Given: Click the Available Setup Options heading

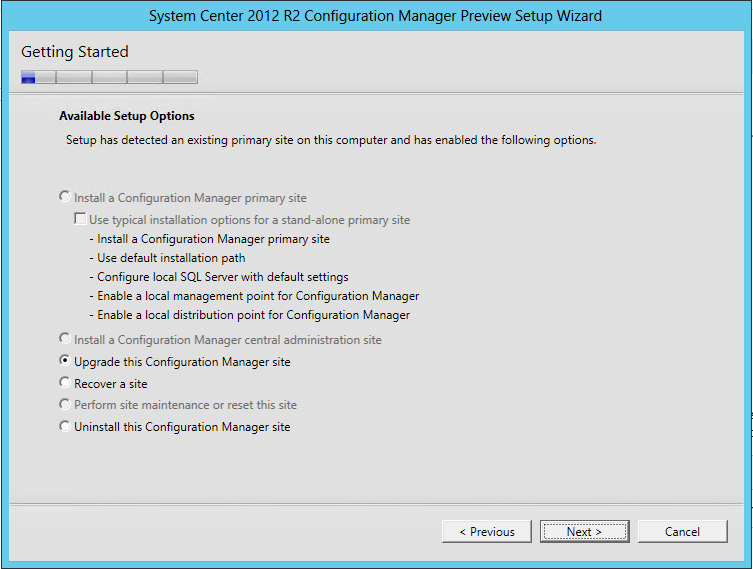Looking at the screenshot, I should coord(127,116).
